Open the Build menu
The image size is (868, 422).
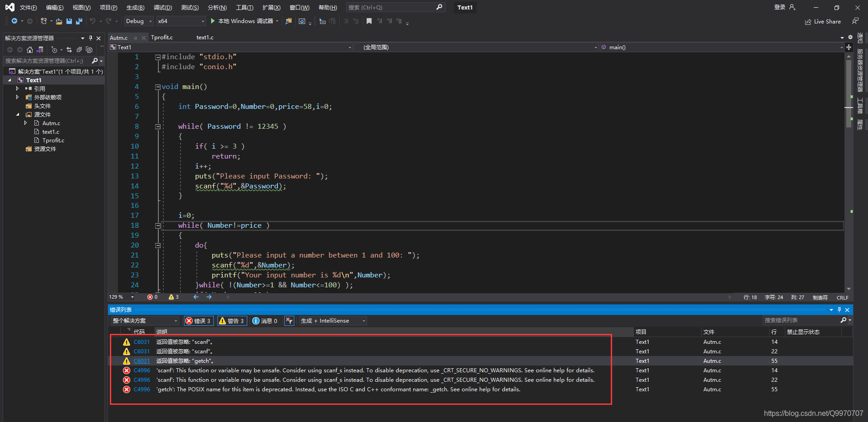tap(135, 8)
